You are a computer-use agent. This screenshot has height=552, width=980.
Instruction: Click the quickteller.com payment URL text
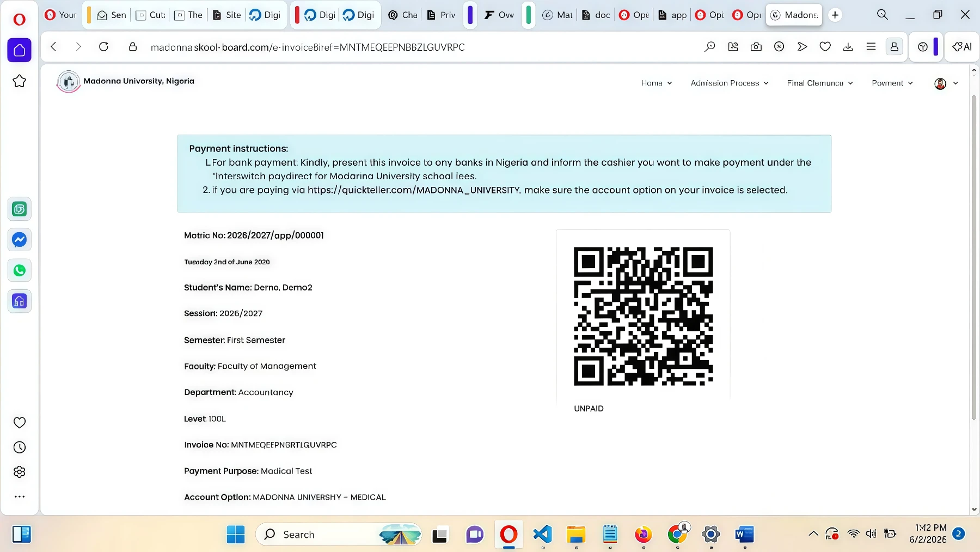tap(414, 190)
